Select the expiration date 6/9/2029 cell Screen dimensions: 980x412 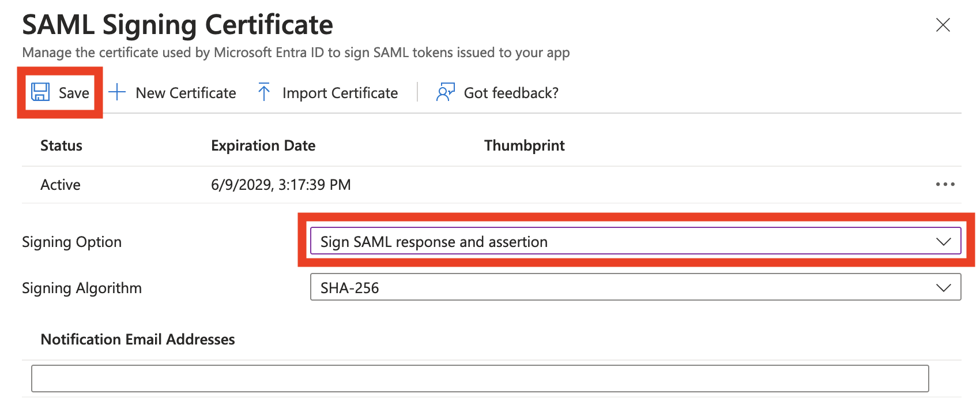coord(281,185)
